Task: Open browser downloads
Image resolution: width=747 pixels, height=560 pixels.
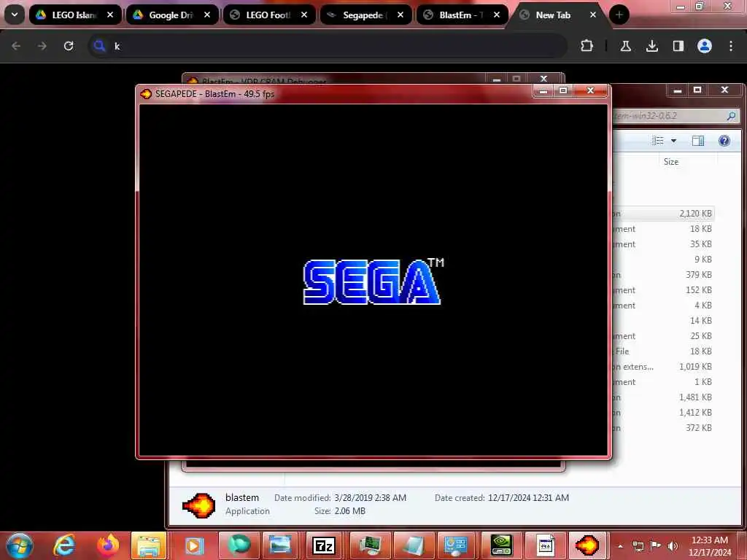Action: [x=651, y=46]
